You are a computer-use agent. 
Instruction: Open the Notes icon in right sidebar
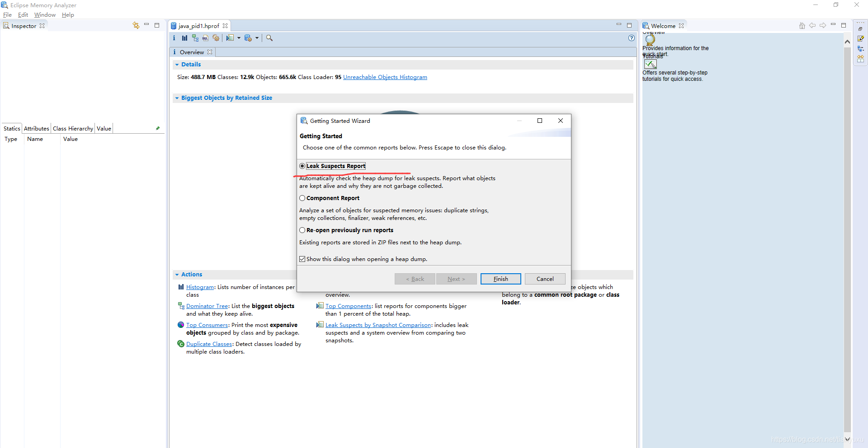coord(860,39)
